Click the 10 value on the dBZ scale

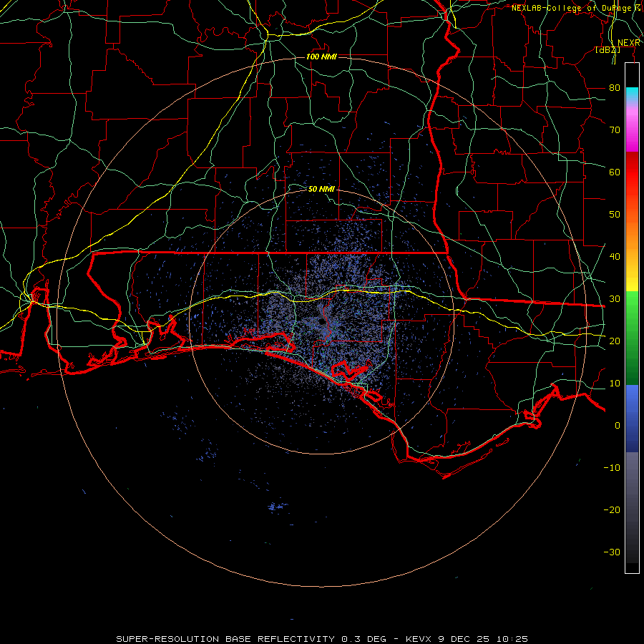615,384
